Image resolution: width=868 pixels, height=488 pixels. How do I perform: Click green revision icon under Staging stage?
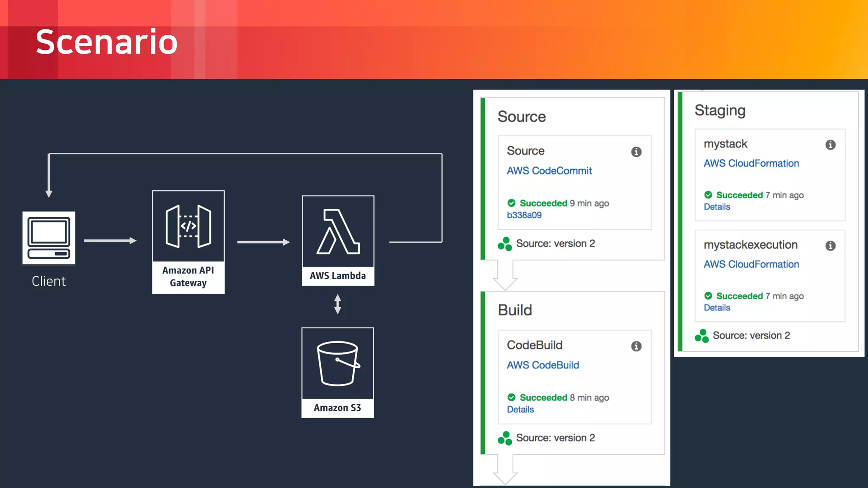click(701, 336)
